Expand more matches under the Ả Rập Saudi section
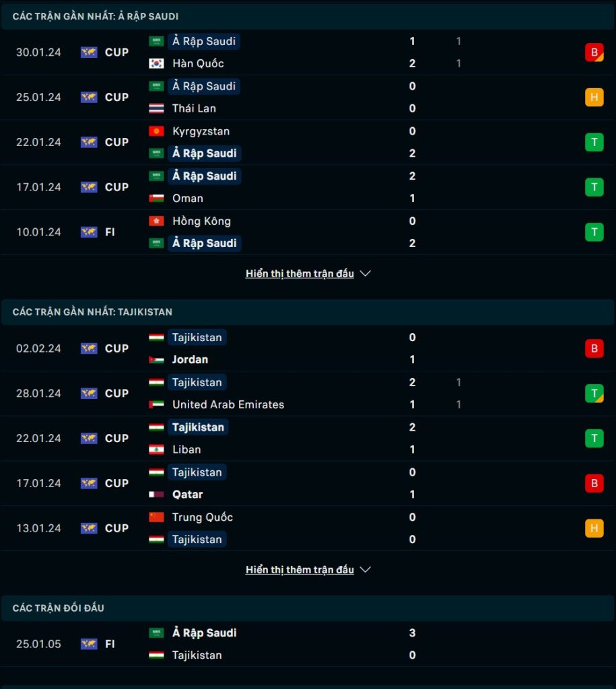The width and height of the screenshot is (616, 689). (300, 273)
